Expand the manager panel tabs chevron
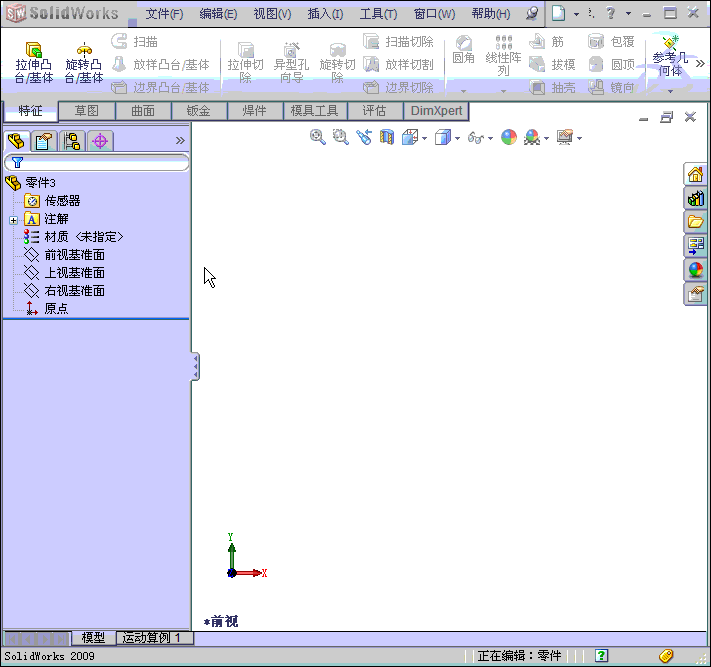The width and height of the screenshot is (711, 667). 180,141
